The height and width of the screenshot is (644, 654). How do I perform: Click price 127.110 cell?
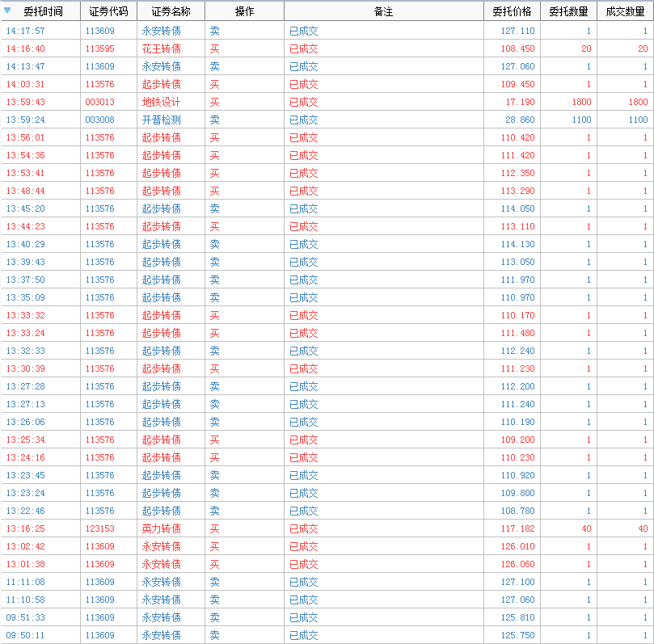coord(517,31)
